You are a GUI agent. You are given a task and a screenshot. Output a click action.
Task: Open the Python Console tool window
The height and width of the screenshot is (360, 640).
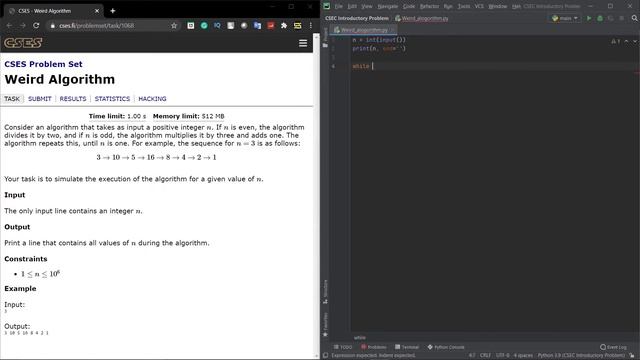446,347
